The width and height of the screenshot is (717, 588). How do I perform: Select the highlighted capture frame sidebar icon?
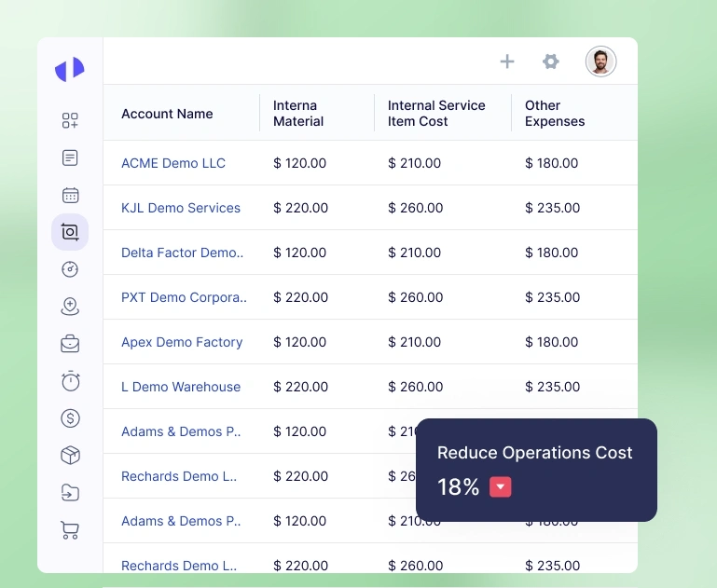tap(70, 232)
